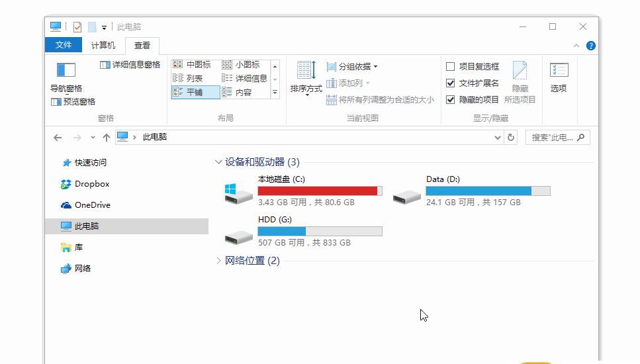Screen dimensions: 640x364
Task: Open Options (选项) button
Action: [x=559, y=77]
